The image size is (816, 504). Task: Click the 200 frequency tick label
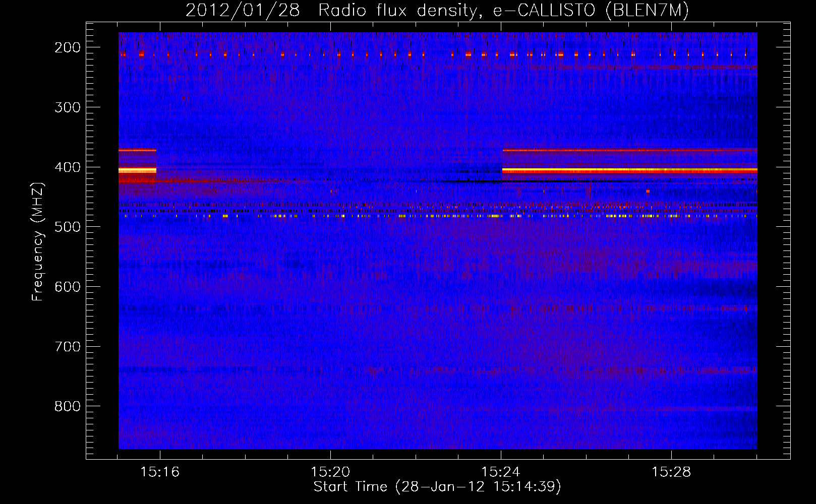click(x=68, y=47)
